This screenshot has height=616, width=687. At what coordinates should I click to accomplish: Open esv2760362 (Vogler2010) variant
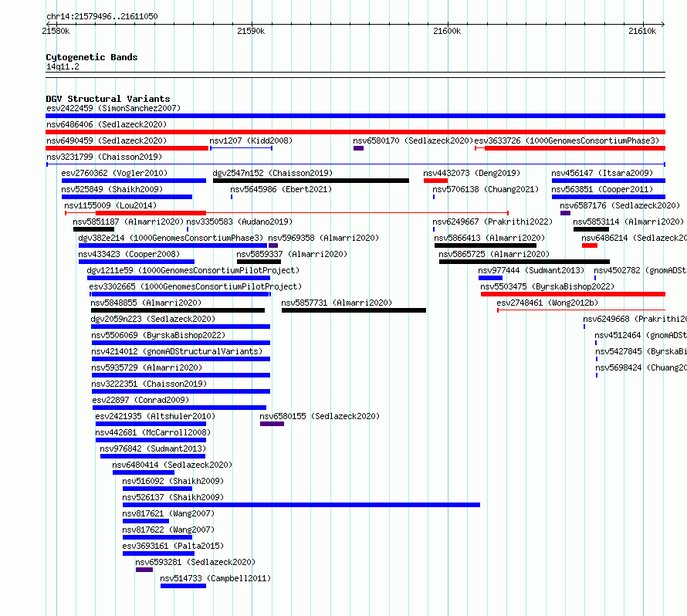tap(114, 173)
